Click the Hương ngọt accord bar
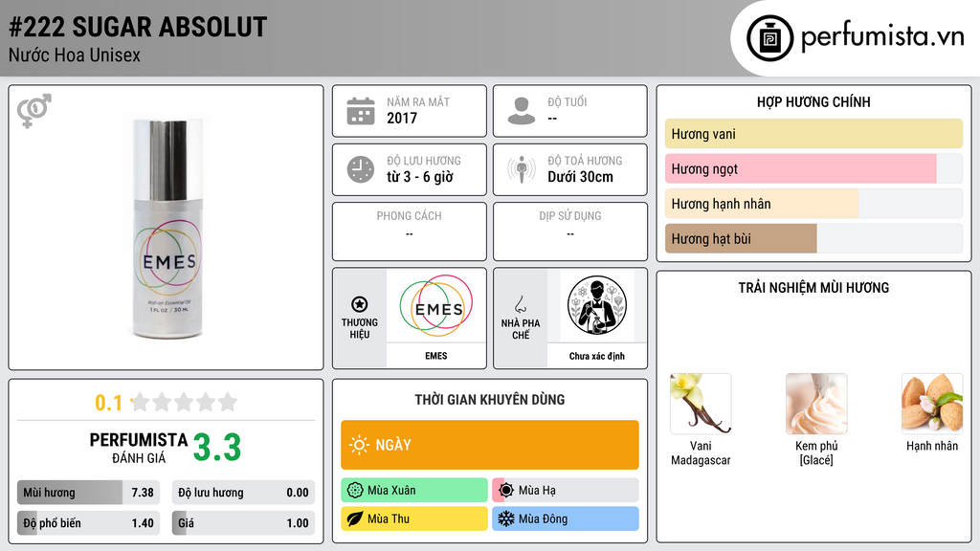This screenshot has height=551, width=980. point(813,168)
